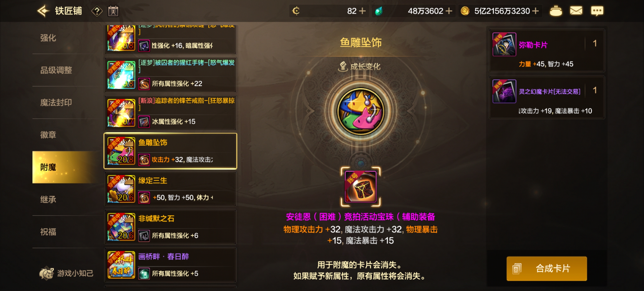
Task: Switch to the 品级调整 tab
Action: (56, 70)
